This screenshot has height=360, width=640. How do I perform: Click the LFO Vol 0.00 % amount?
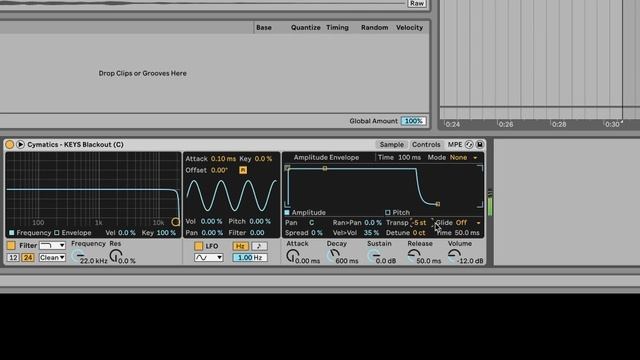(211, 221)
